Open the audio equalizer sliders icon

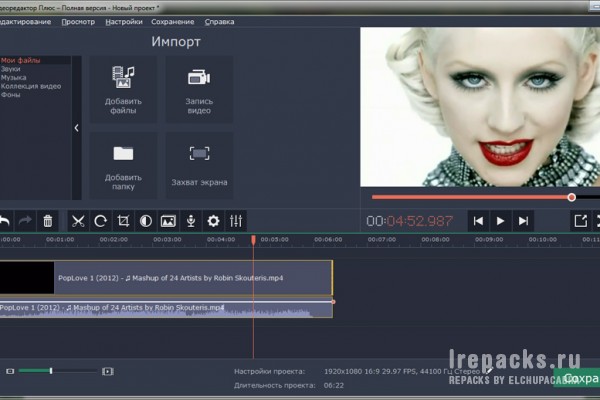coord(236,221)
